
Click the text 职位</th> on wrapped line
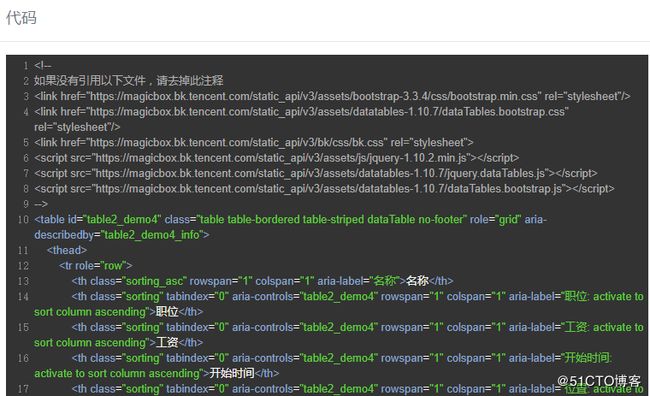(179, 311)
